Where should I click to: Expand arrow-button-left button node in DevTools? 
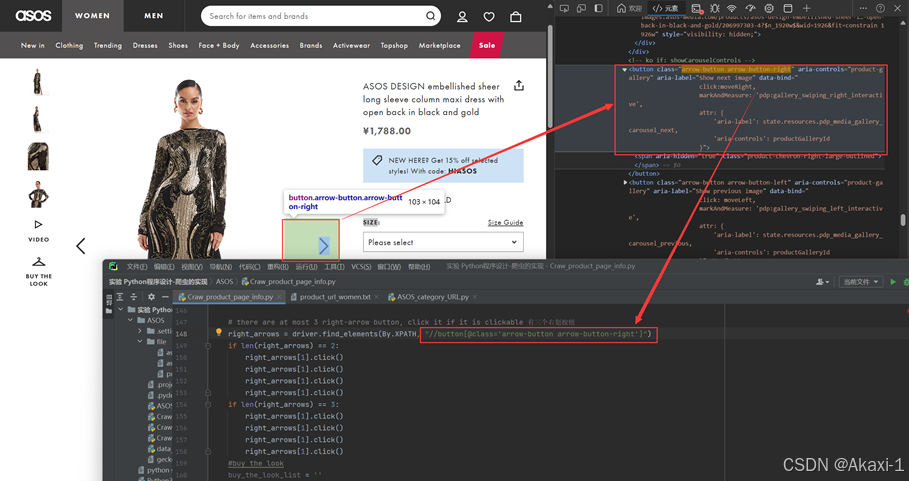[624, 183]
